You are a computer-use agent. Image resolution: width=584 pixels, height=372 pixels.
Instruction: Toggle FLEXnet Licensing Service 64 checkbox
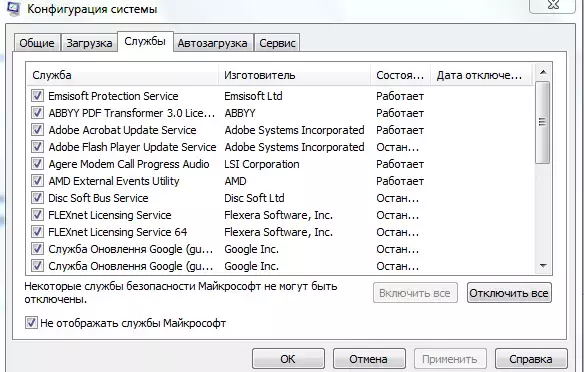(x=37, y=232)
